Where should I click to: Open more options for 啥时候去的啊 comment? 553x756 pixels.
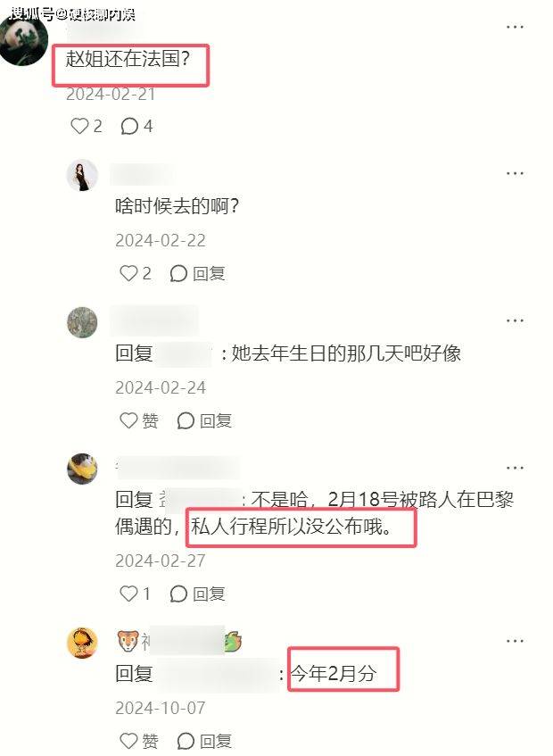pos(515,173)
